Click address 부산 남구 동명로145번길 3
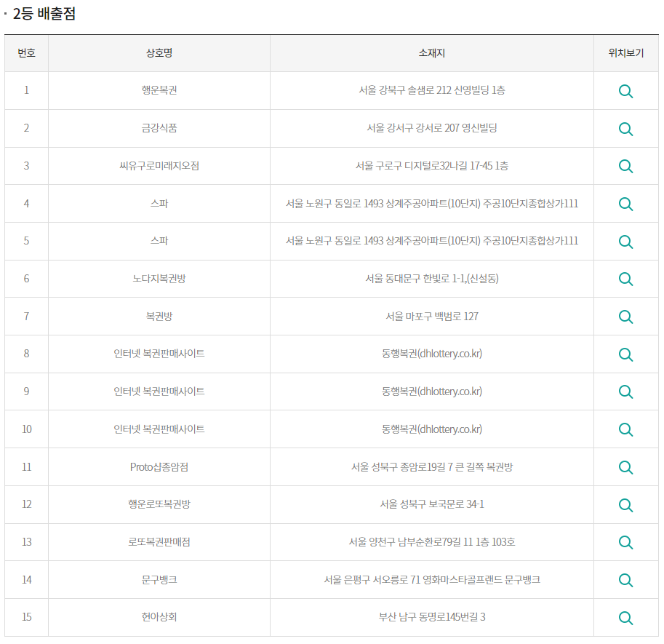Screen dimensions: 664x644 [x=432, y=617]
